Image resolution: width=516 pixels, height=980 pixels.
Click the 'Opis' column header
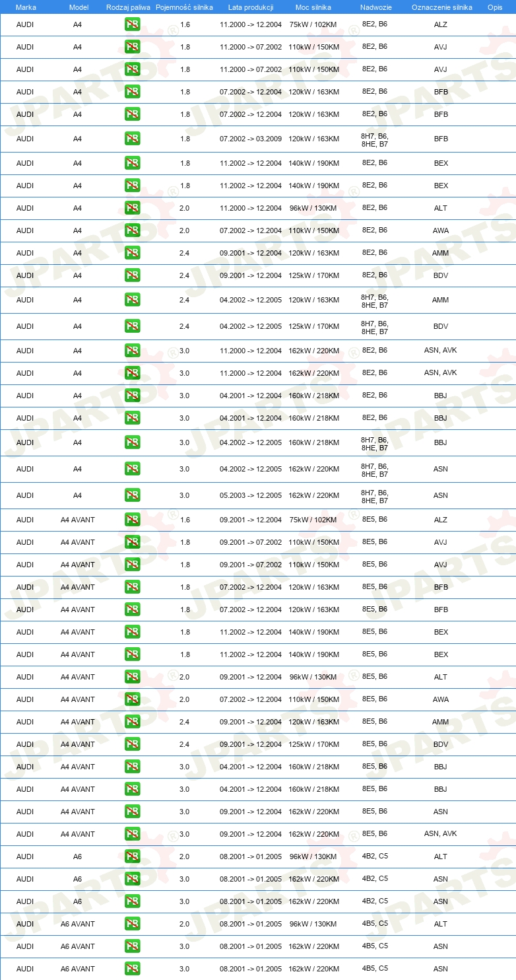pyautogui.click(x=495, y=7)
